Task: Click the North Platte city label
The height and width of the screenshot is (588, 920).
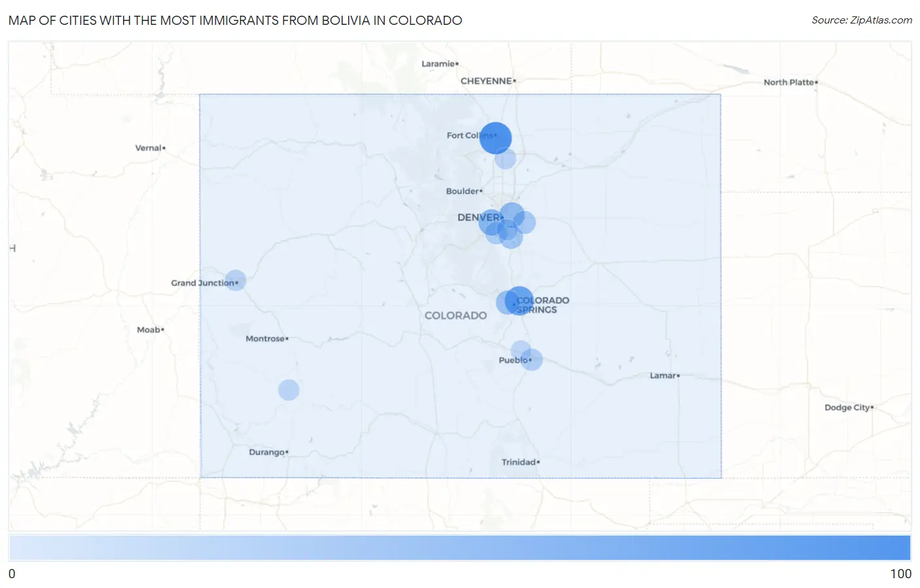Action: [789, 82]
